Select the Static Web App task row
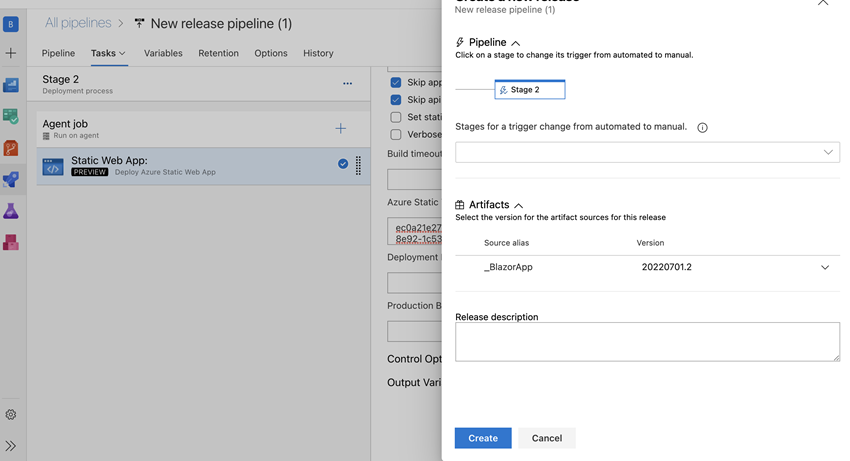 click(x=203, y=166)
